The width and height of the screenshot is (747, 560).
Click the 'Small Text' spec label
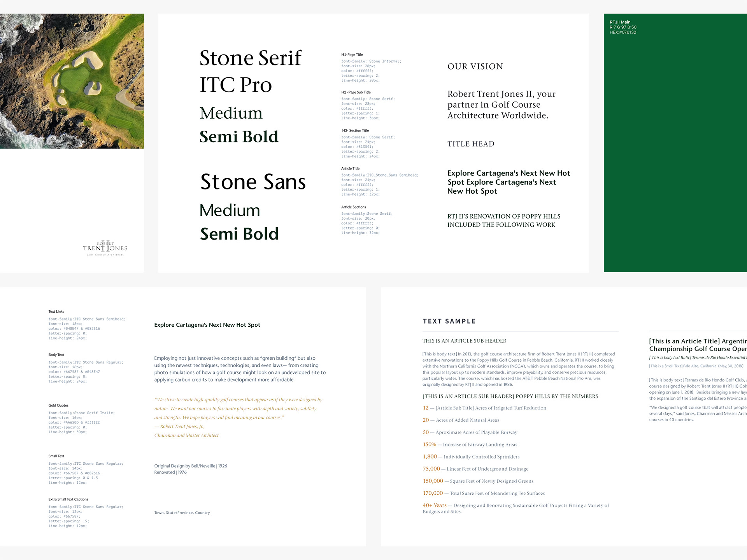pyautogui.click(x=56, y=456)
